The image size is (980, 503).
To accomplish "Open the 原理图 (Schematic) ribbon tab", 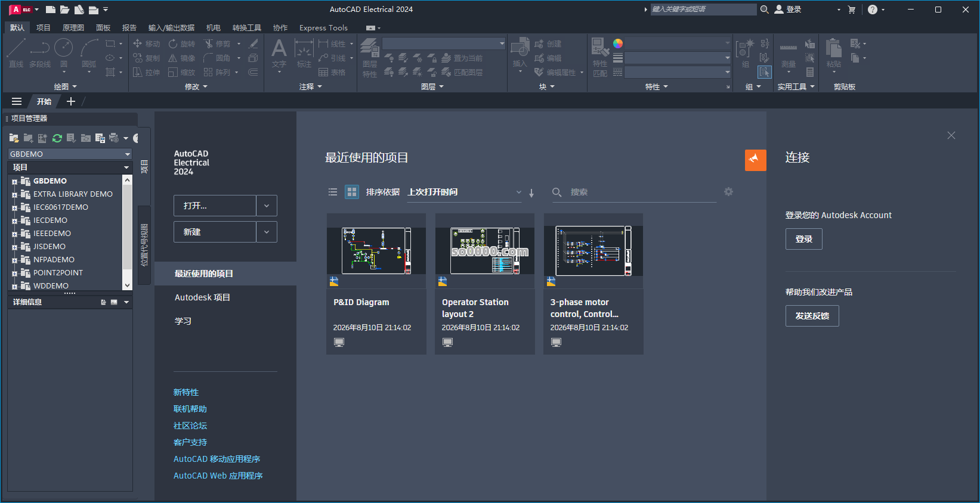I will click(x=73, y=28).
